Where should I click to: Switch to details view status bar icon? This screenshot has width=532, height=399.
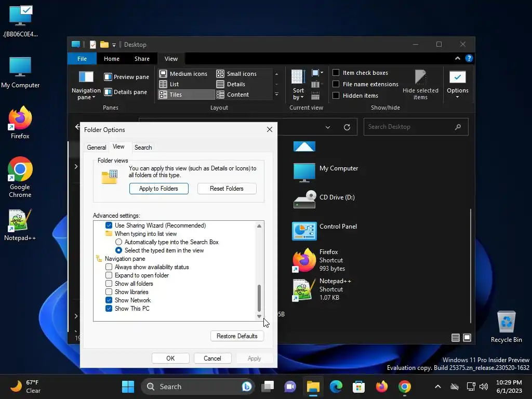455,338
